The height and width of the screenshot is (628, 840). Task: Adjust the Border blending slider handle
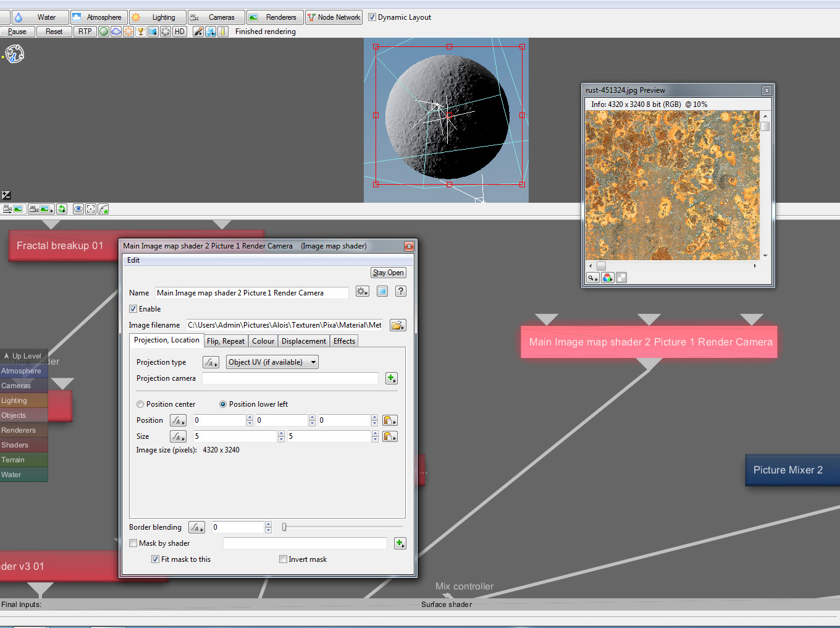tap(284, 527)
